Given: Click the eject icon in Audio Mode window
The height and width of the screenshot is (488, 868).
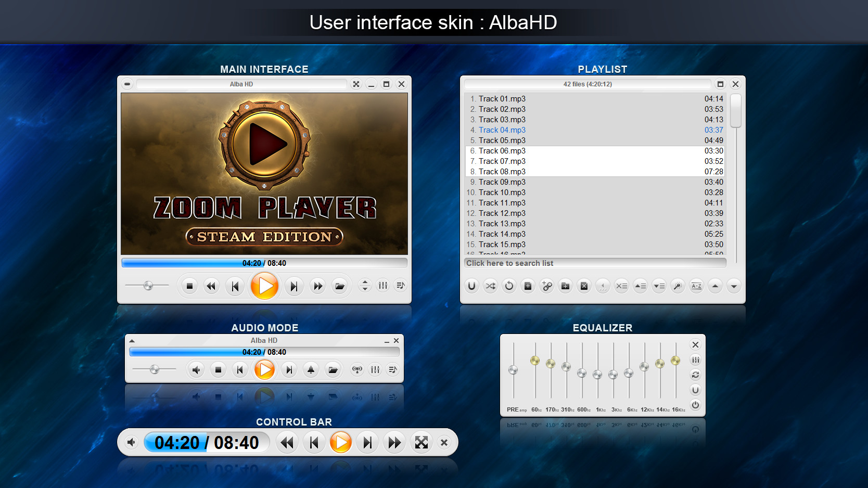Looking at the screenshot, I should (311, 369).
